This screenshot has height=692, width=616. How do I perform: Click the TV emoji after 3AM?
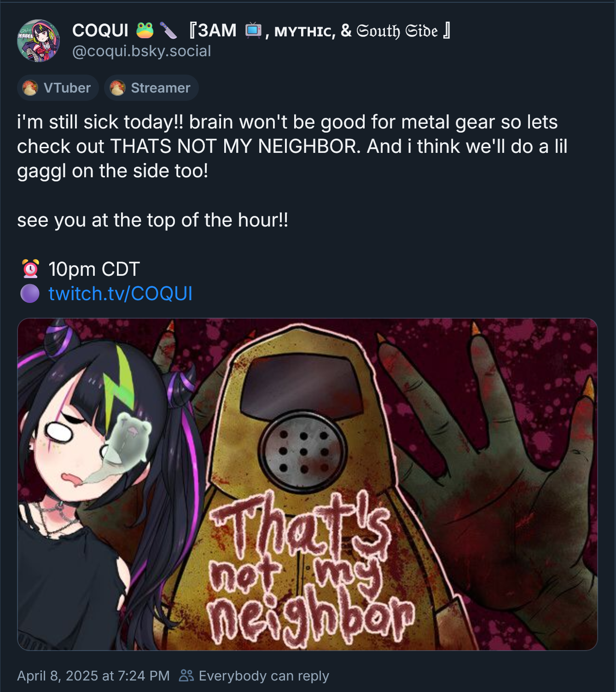click(253, 30)
